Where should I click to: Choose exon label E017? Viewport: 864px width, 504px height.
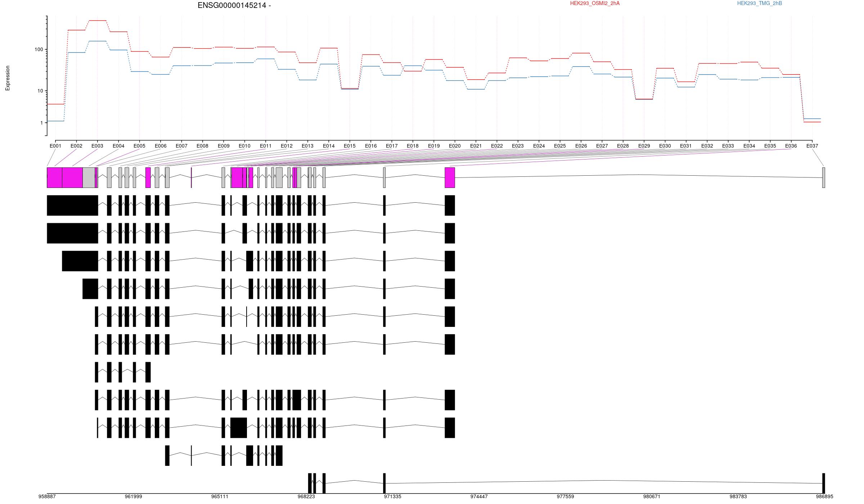point(392,146)
